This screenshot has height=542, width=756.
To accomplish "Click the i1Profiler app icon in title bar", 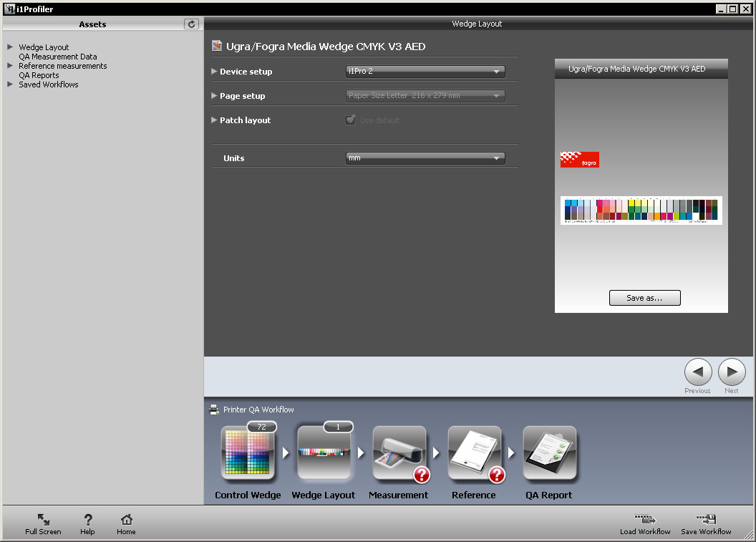I will (9, 9).
